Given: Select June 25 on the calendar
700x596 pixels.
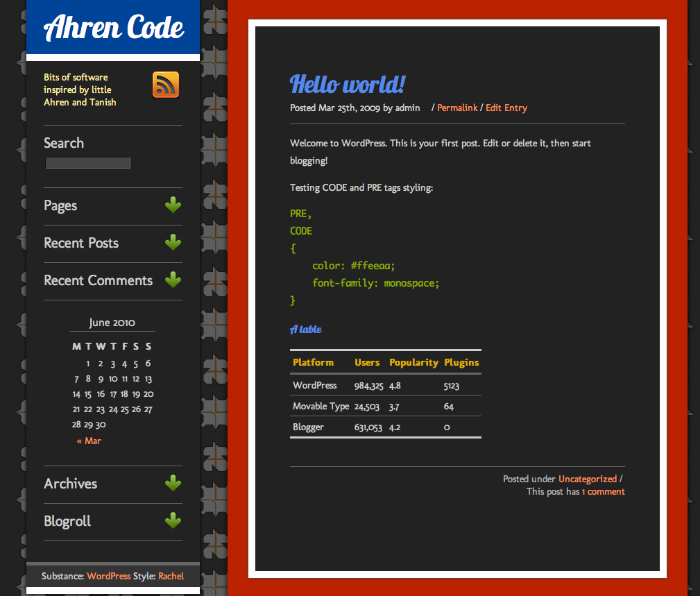Looking at the screenshot, I should [123, 409].
